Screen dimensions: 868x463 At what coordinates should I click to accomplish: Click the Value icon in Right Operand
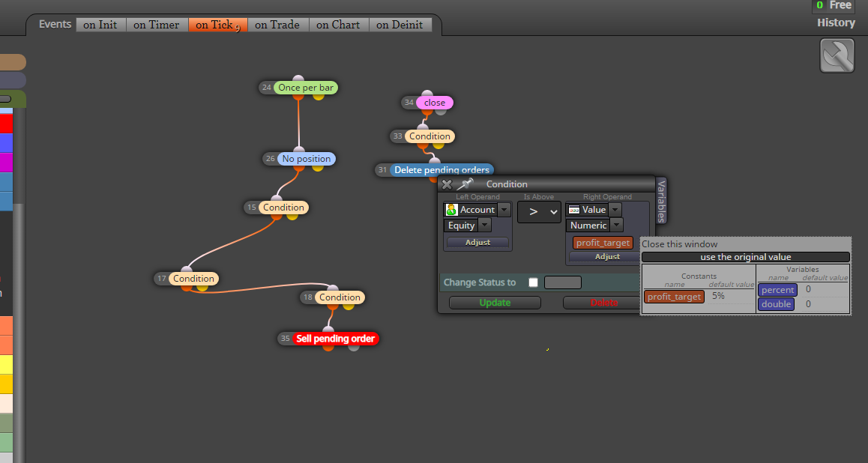[x=574, y=210]
